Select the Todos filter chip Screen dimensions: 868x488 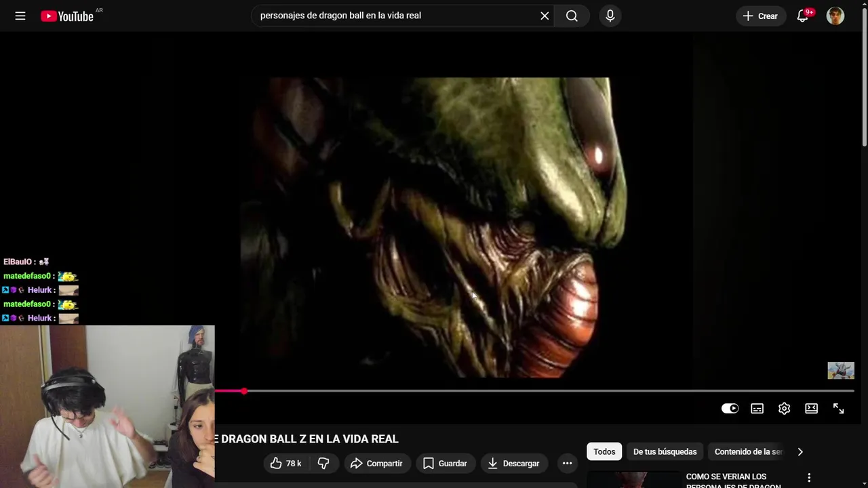pyautogui.click(x=604, y=451)
